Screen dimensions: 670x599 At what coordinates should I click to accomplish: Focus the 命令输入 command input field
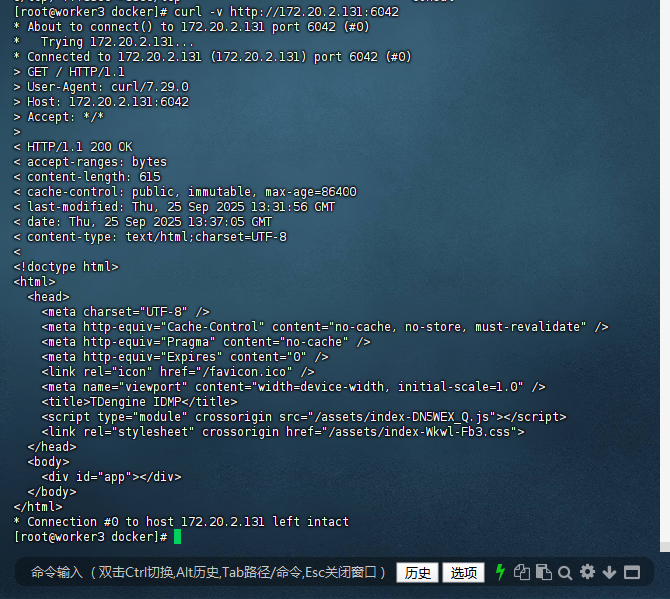point(208,572)
